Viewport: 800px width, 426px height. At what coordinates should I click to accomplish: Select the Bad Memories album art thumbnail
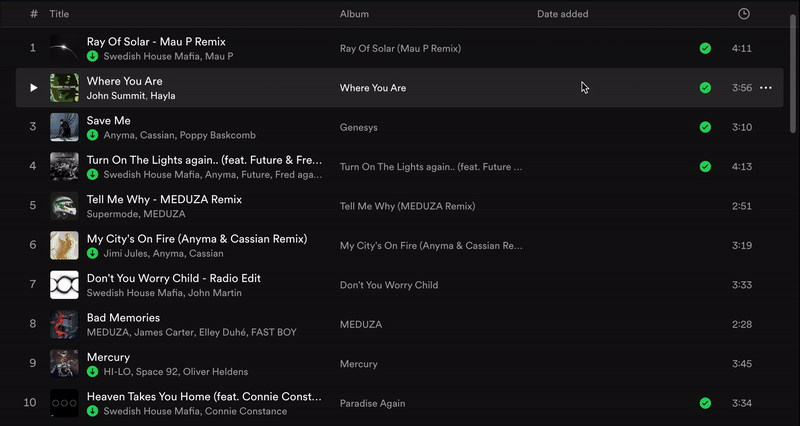click(64, 324)
